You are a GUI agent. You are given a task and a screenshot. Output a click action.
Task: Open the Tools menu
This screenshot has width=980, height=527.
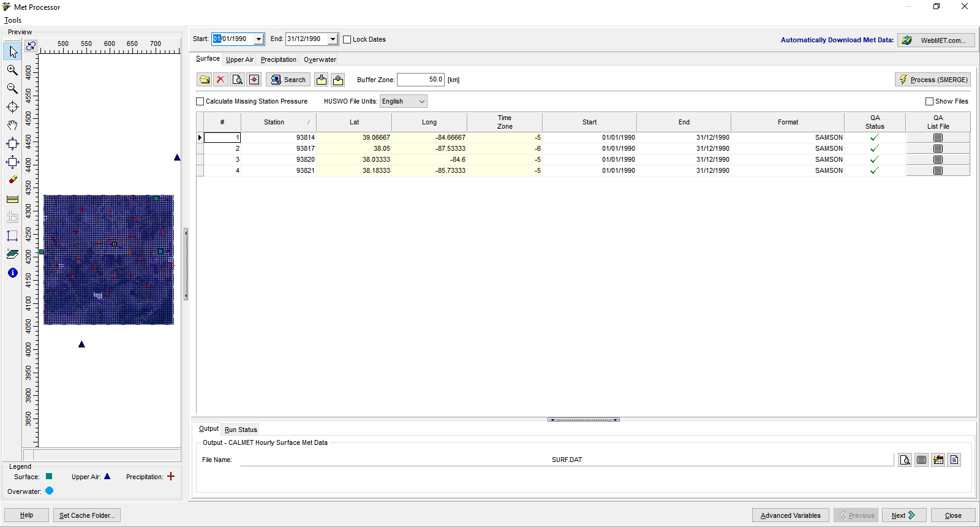click(x=13, y=20)
